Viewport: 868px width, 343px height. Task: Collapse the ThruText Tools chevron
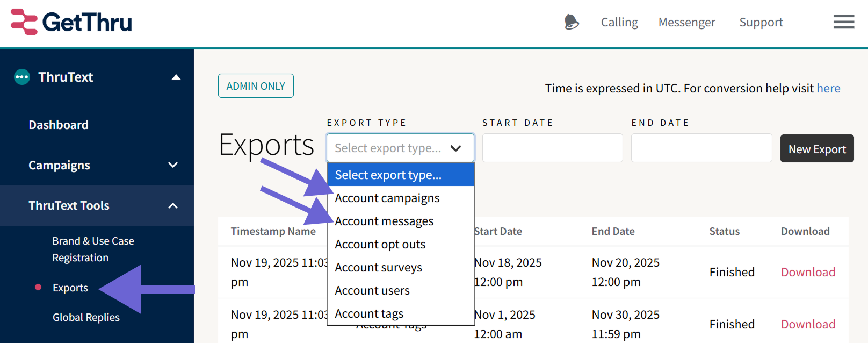(173, 206)
